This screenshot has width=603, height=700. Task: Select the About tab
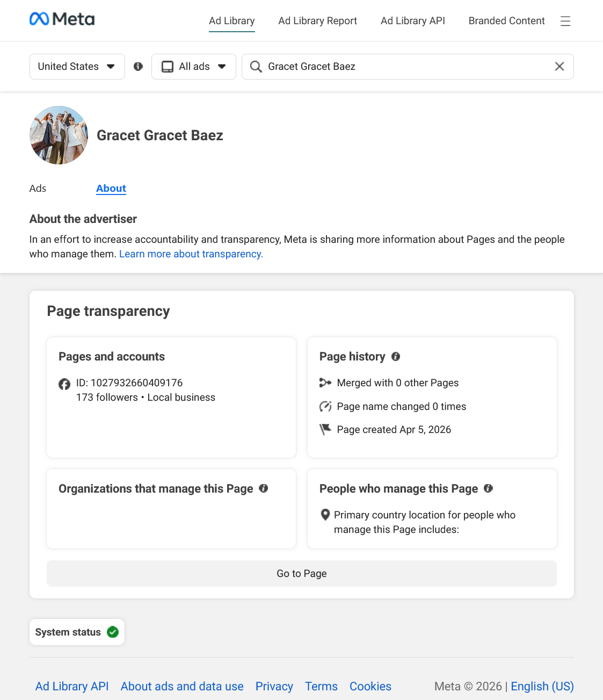[111, 188]
